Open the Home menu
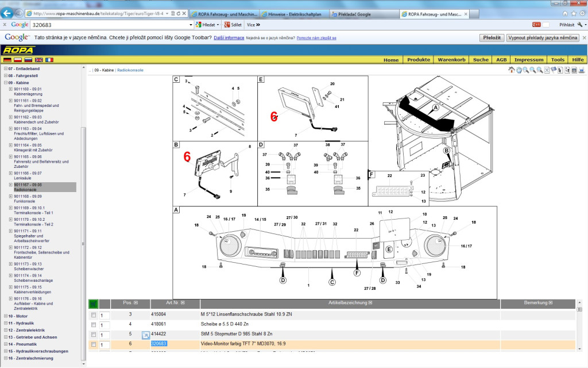The width and height of the screenshot is (588, 368). [x=391, y=60]
